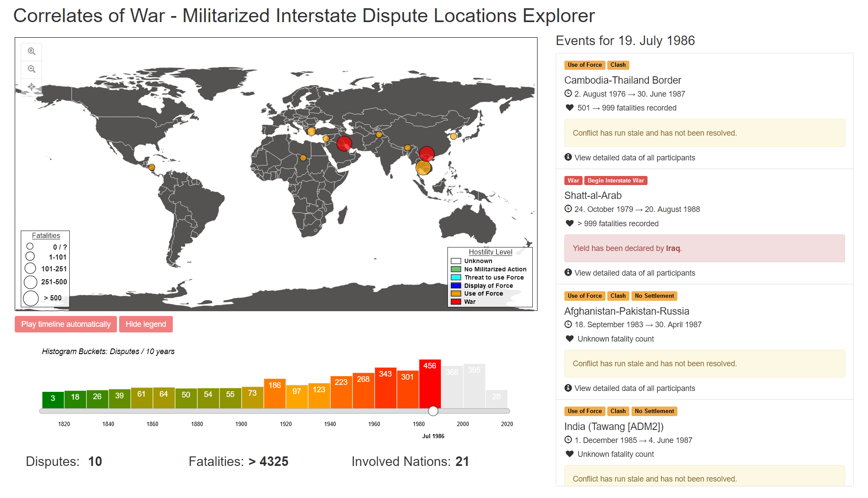This screenshot has width=868, height=498.
Task: Click info icon under Cambodia-Thailand Border event
Action: [x=568, y=157]
